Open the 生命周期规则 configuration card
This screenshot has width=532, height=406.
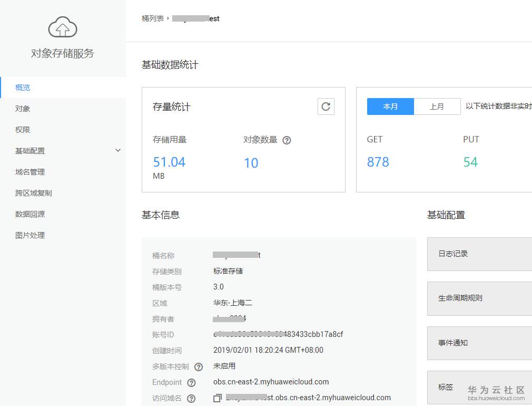tap(479, 298)
